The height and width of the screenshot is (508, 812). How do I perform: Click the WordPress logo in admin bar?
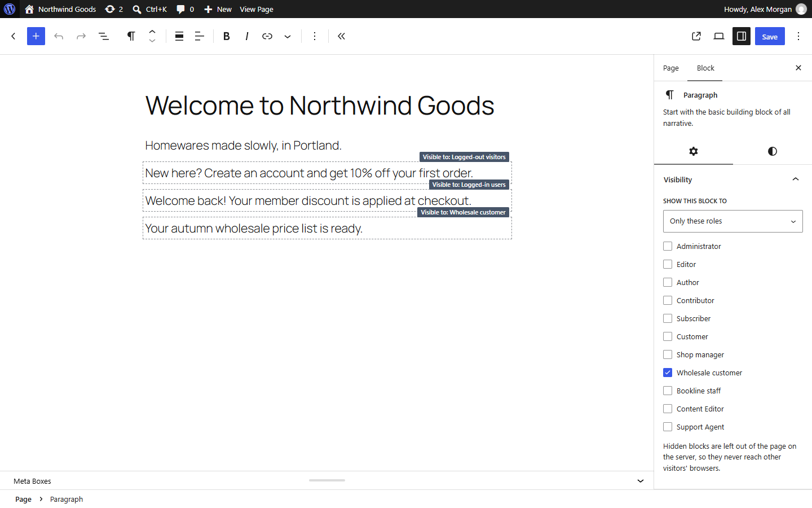[10, 9]
